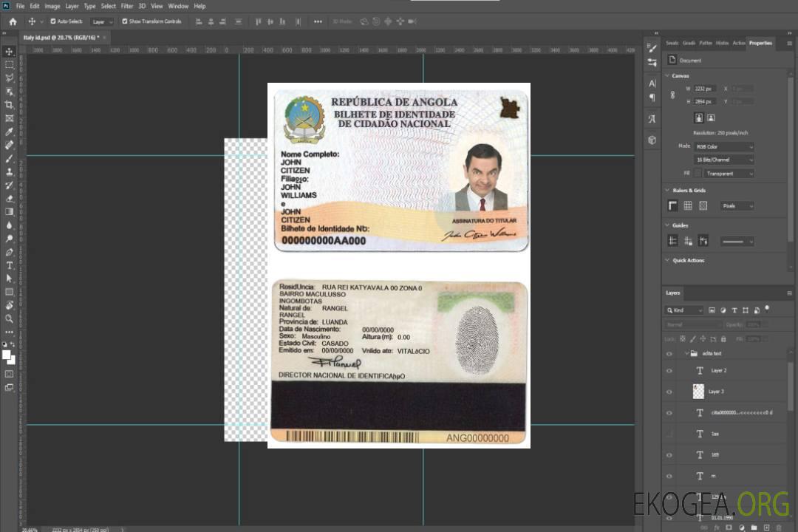Image resolution: width=798 pixels, height=532 pixels.
Task: Click the lock guides icon
Action: [x=688, y=242]
